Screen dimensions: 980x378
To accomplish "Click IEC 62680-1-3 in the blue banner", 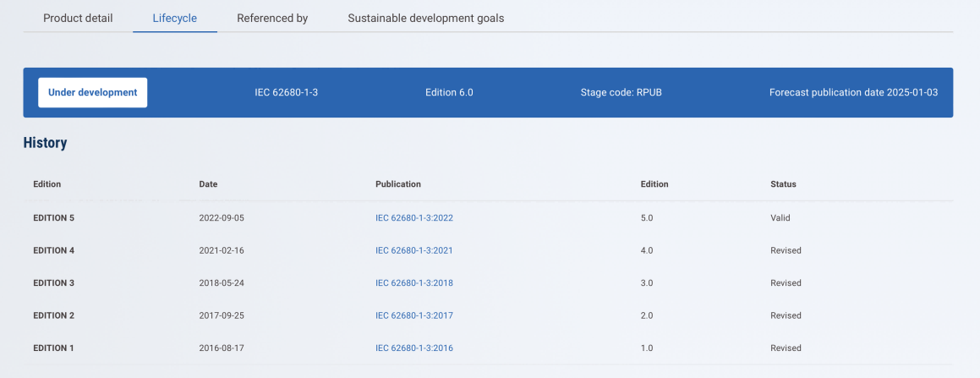I will tap(287, 93).
